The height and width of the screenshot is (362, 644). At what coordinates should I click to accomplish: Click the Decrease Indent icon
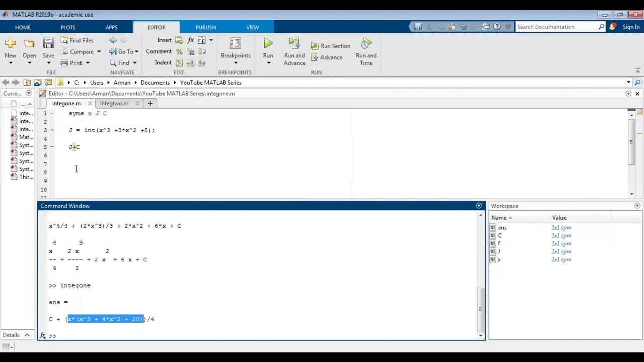point(202,63)
